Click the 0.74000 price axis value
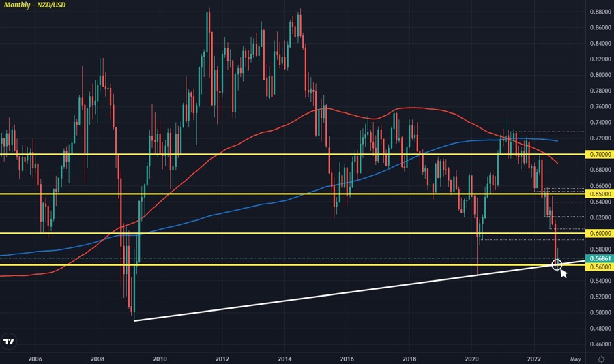This screenshot has width=614, height=364. coord(600,123)
